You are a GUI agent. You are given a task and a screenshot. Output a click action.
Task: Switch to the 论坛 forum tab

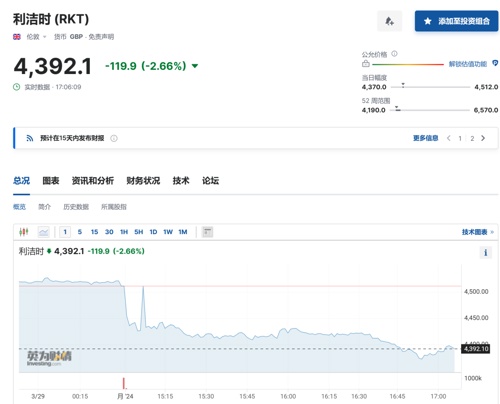point(210,181)
